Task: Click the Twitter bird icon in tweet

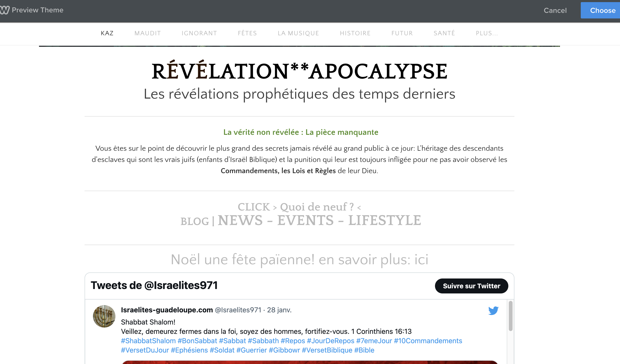Action: click(x=493, y=310)
